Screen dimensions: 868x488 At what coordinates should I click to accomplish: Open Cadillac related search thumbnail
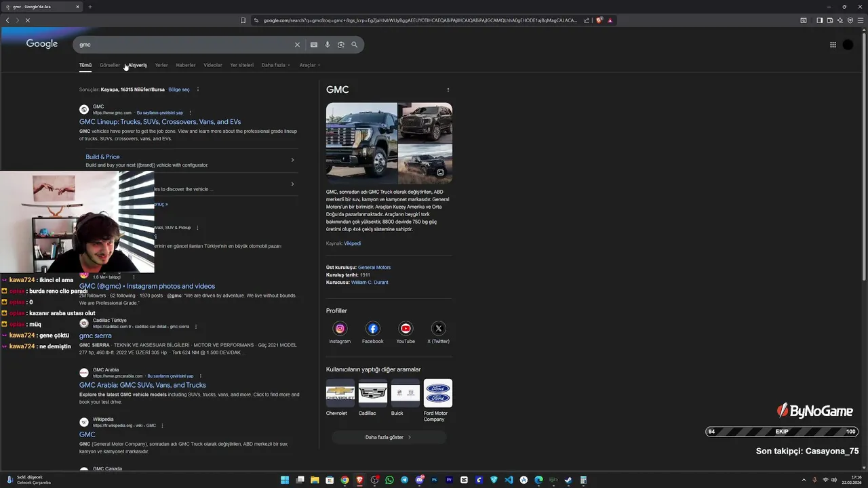tap(372, 393)
